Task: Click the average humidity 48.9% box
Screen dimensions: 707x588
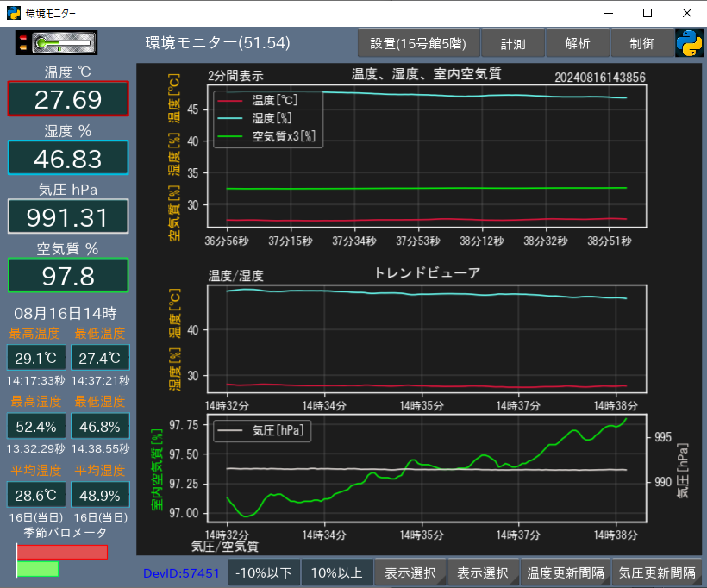Action: coord(100,495)
